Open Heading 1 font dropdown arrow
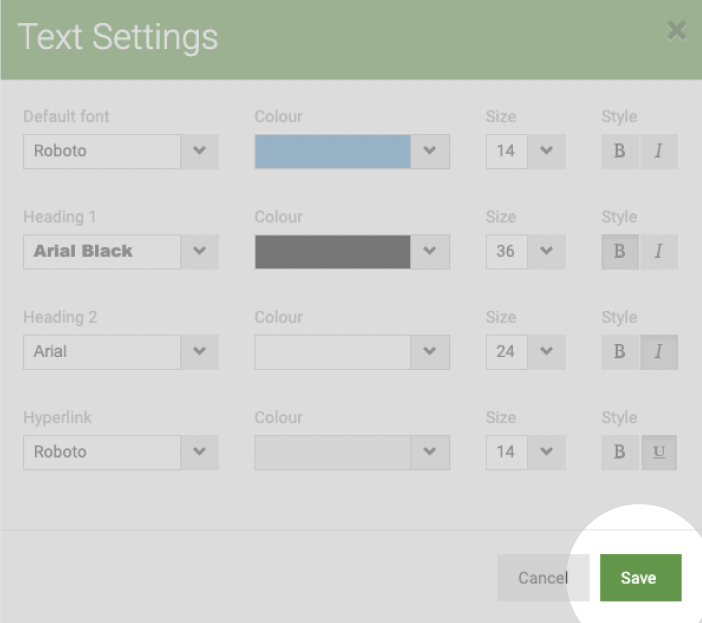This screenshot has height=623, width=702. point(200,252)
